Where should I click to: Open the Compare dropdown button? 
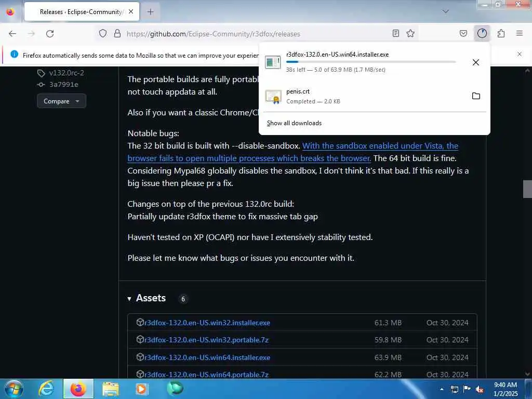click(x=61, y=101)
